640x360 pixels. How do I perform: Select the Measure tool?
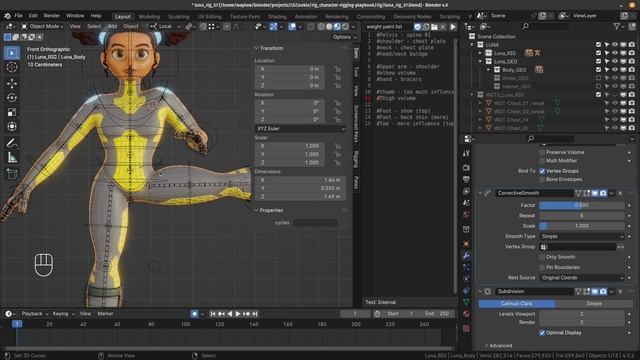point(12,157)
